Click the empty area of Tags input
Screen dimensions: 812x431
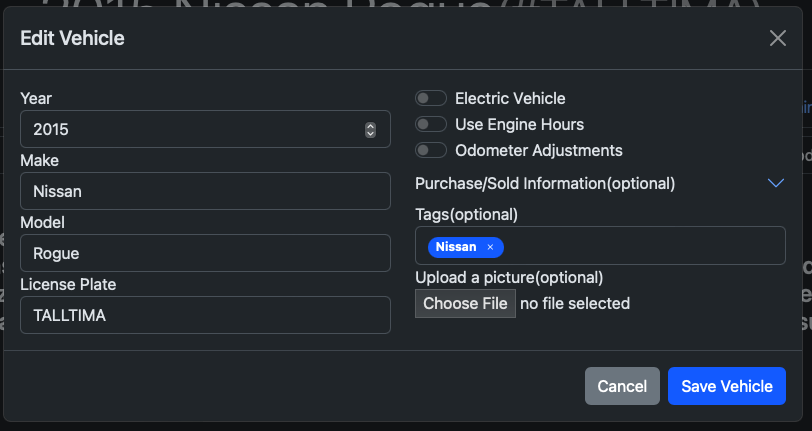[640, 247]
